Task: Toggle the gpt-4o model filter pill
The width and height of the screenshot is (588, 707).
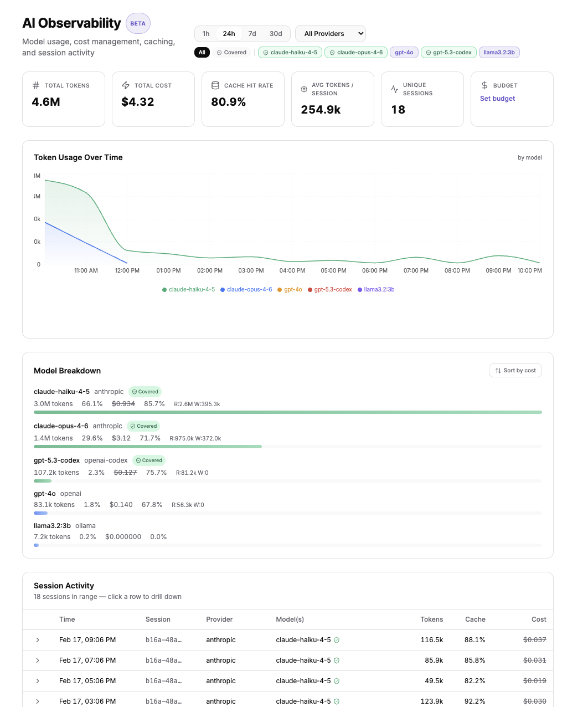Action: [x=404, y=52]
